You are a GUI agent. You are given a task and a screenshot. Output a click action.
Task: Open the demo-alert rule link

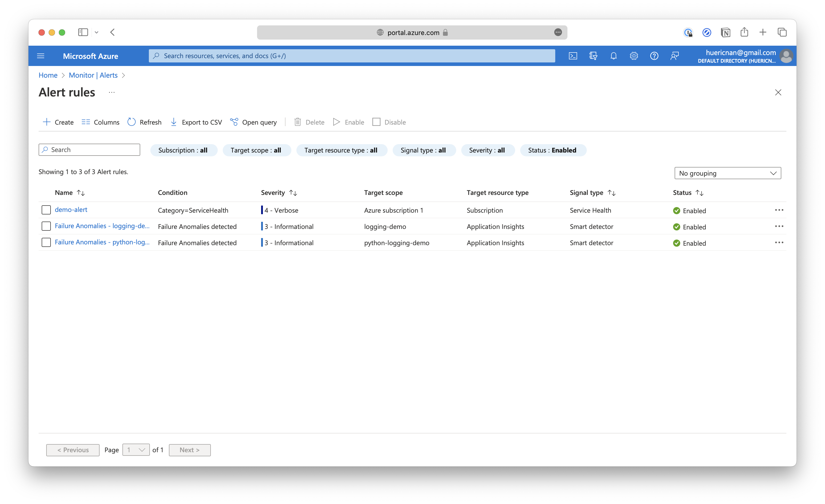71,210
